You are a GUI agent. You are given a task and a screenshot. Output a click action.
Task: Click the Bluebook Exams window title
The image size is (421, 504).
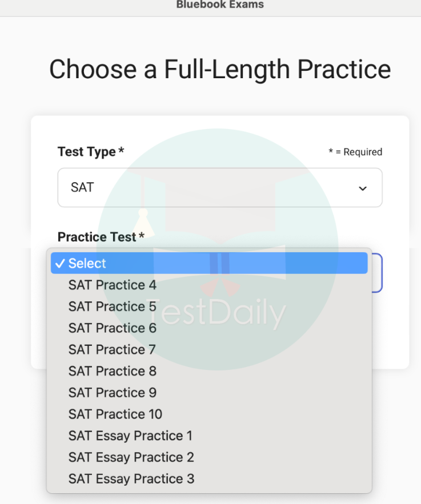220,5
